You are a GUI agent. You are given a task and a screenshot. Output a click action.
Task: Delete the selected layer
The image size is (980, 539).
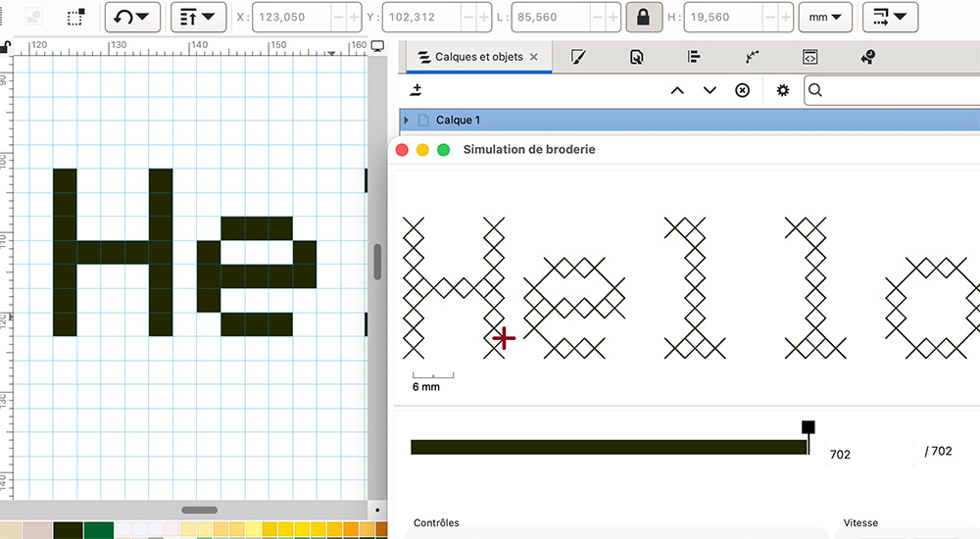click(742, 90)
